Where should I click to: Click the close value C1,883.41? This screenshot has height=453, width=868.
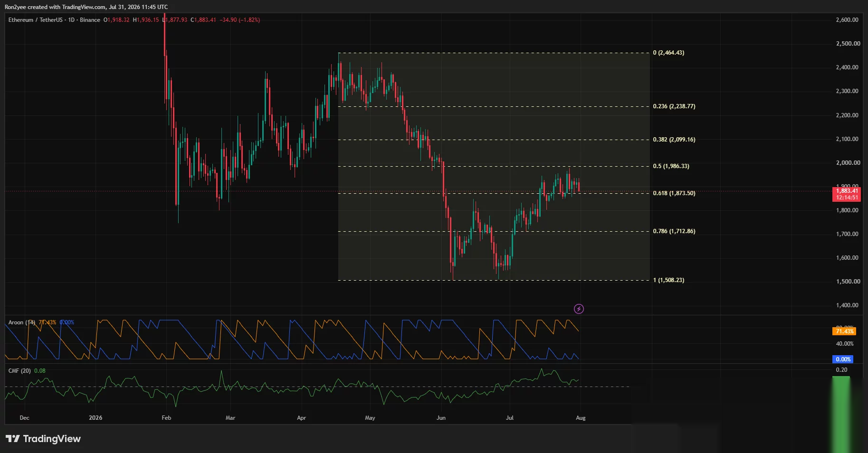pos(203,20)
